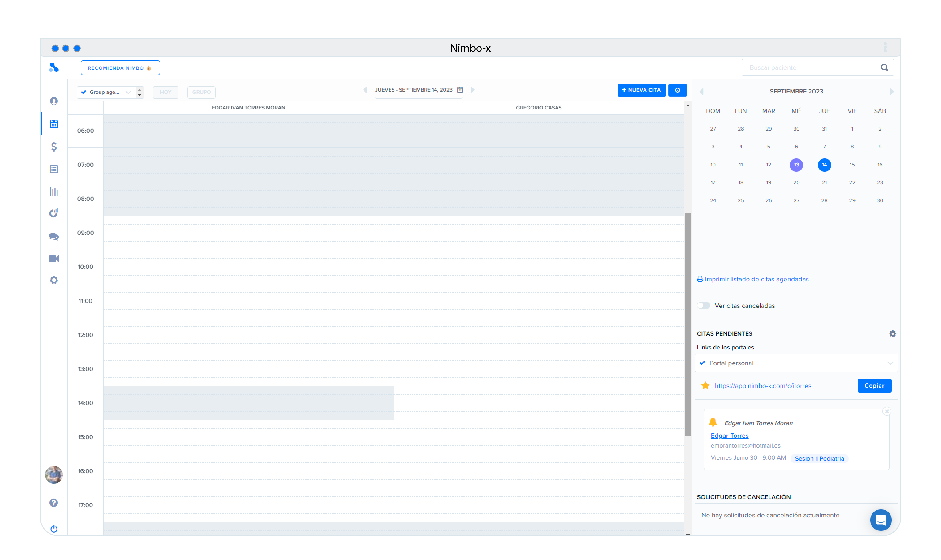The image size is (941, 560).
Task: Show next month in mini calendar
Action: pyautogui.click(x=891, y=92)
